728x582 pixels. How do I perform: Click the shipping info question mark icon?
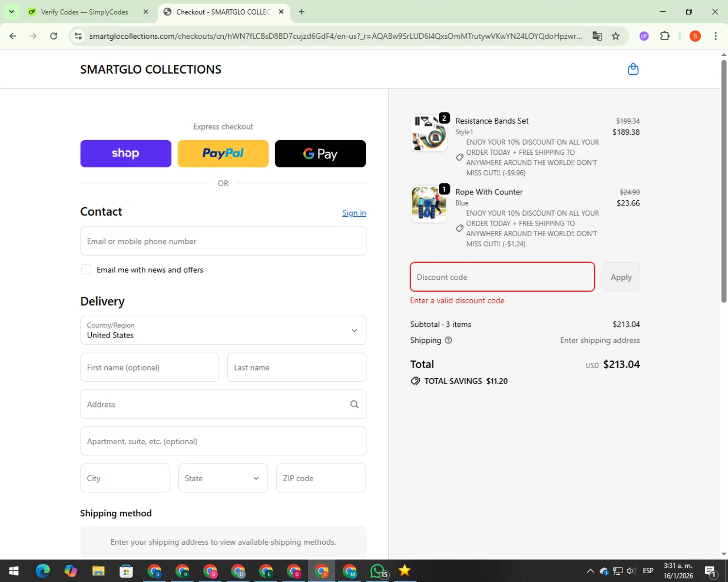(448, 340)
